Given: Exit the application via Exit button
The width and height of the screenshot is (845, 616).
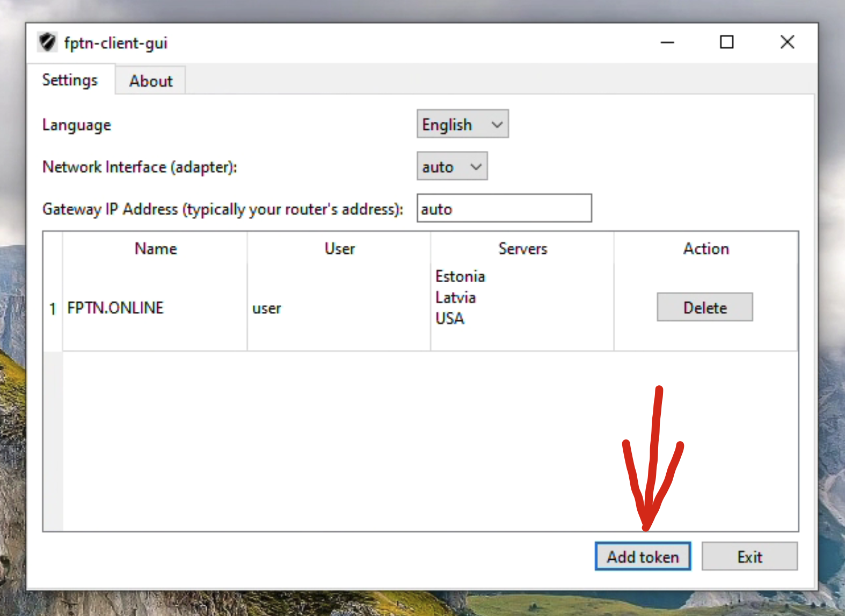Looking at the screenshot, I should pos(749,556).
